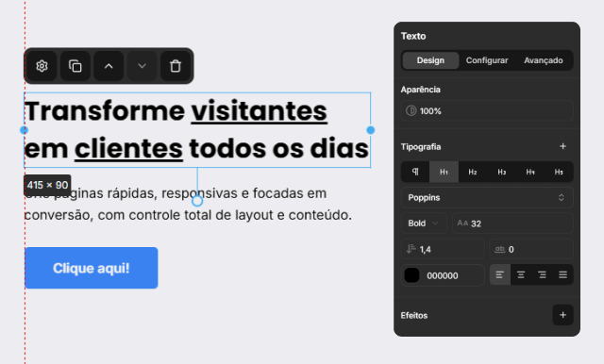Open element settings gear icon
The width and height of the screenshot is (604, 364).
pyautogui.click(x=42, y=66)
